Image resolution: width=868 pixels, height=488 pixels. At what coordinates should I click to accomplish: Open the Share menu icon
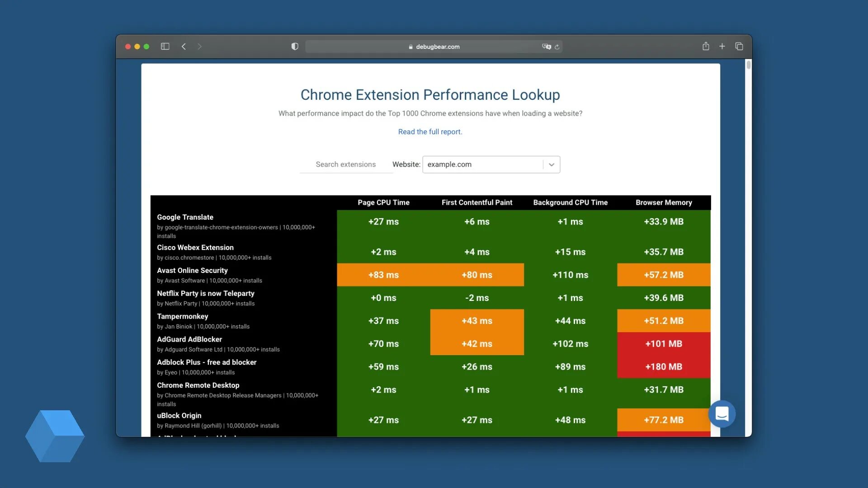coord(706,46)
